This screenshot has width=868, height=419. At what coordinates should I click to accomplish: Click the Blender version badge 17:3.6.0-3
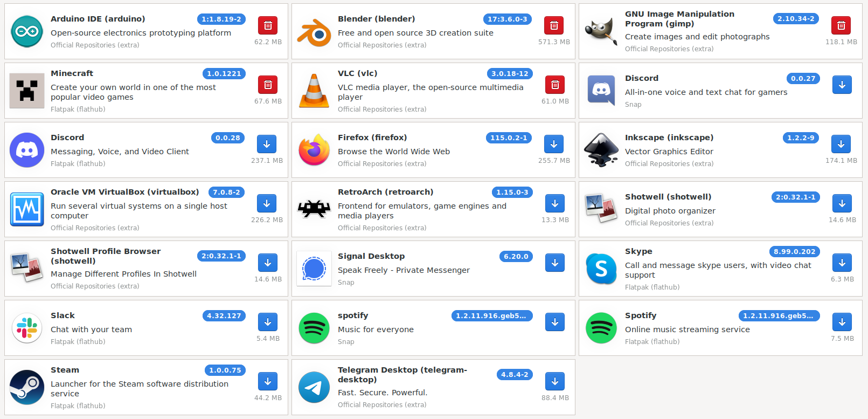click(508, 19)
